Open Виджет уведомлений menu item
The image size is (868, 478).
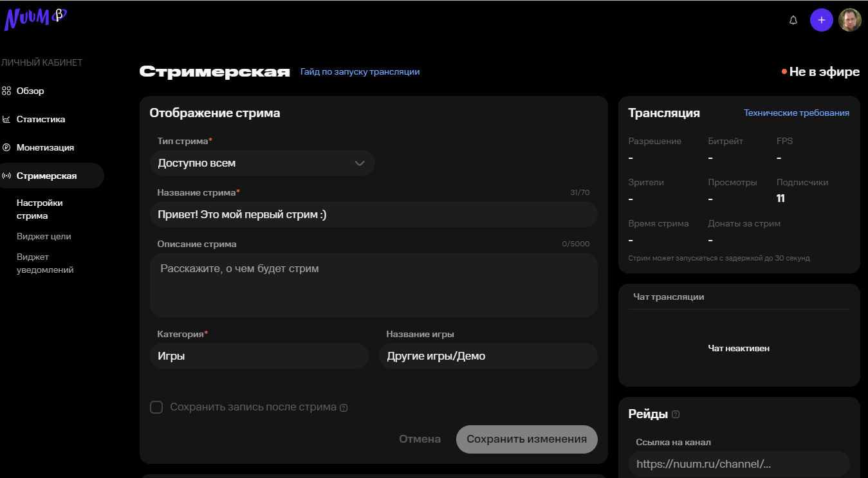coord(45,264)
